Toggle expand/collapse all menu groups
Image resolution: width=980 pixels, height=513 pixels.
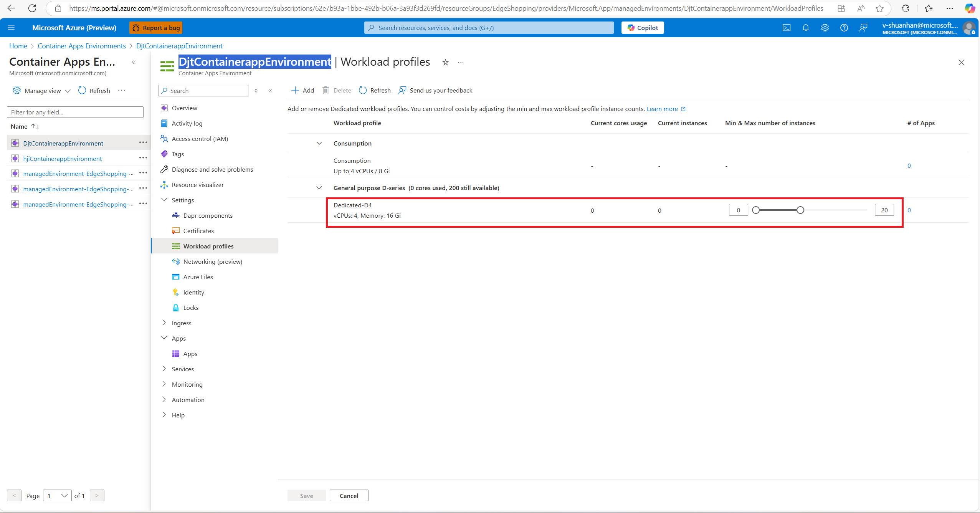[256, 91]
